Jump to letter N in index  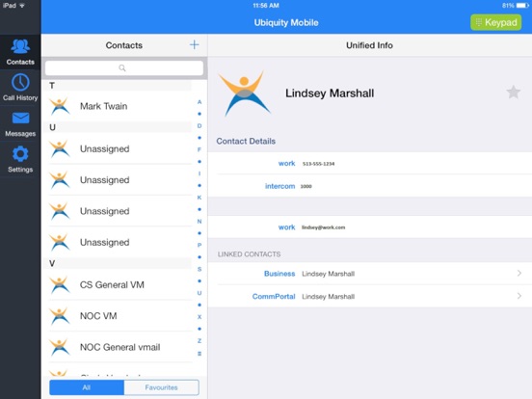(x=199, y=222)
